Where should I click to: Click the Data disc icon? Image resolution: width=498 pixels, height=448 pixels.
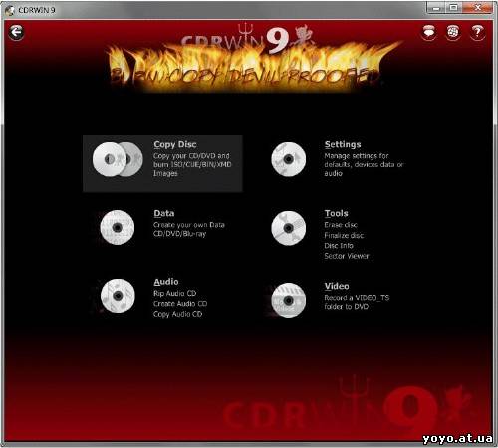pos(118,228)
